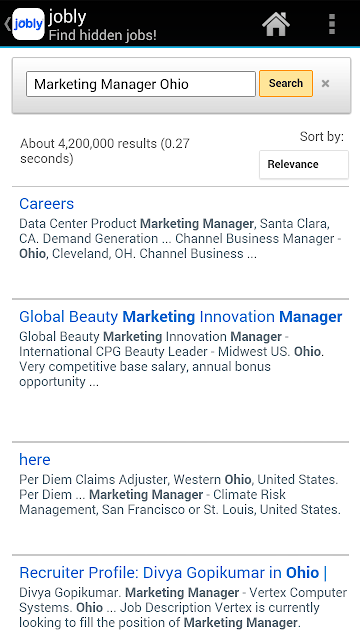Open the Careers result link

[x=47, y=204]
